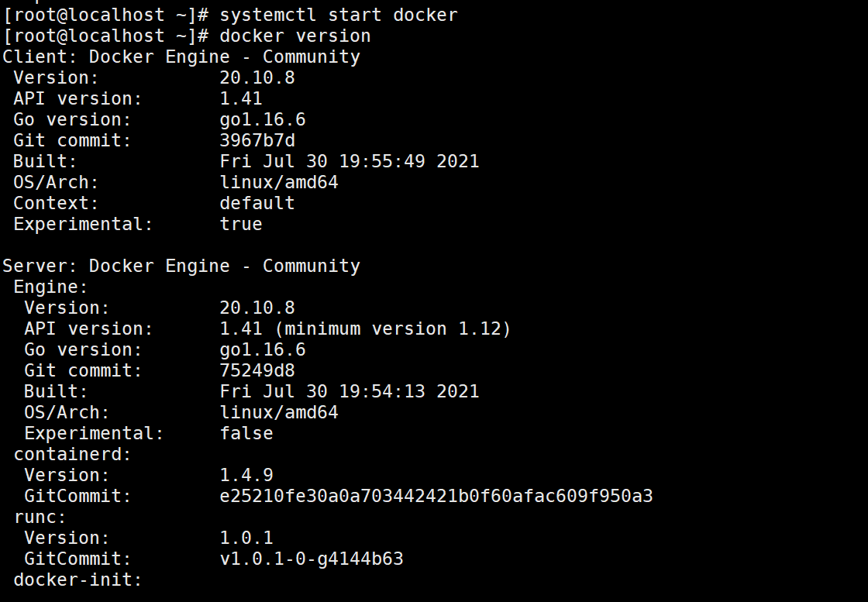This screenshot has width=868, height=602.
Task: Click the client API version 1.41
Action: [241, 98]
